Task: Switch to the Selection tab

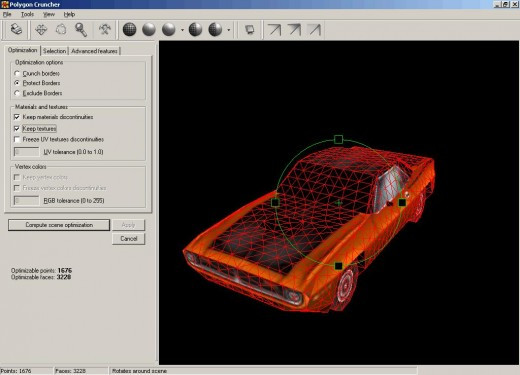Action: click(54, 51)
